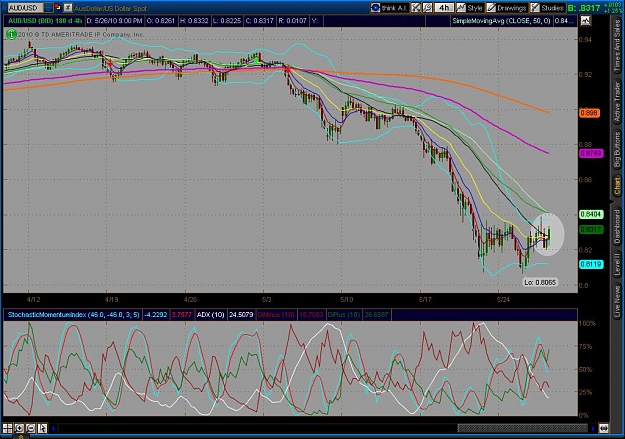Click the magenta 0.8749 price label
Screen dimensions: 625x439
tap(591, 153)
